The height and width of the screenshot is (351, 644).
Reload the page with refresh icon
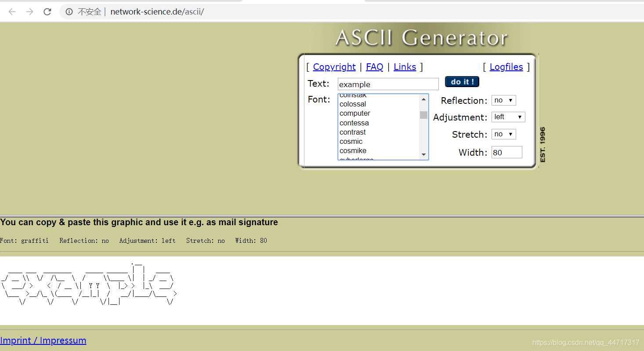coord(47,12)
